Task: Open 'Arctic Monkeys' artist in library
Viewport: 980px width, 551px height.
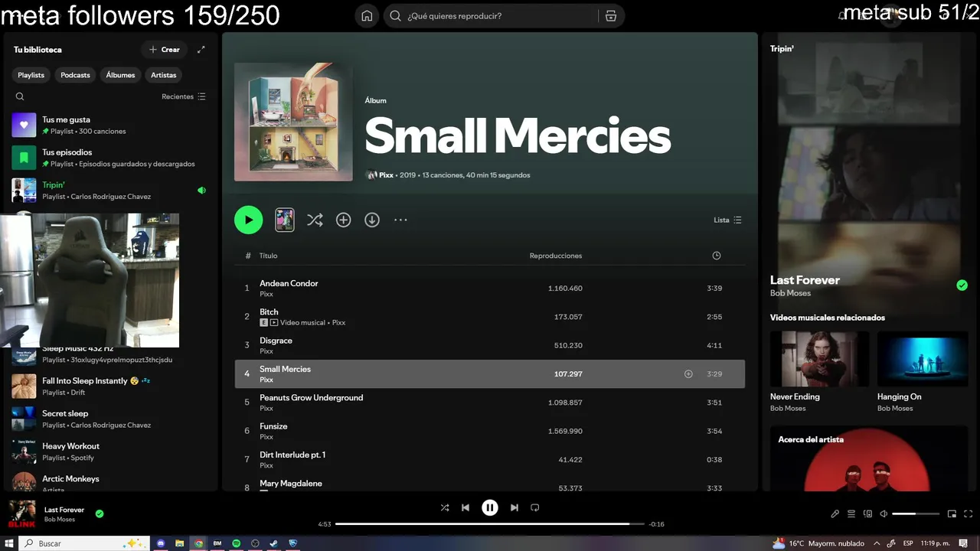Action: (x=109, y=481)
